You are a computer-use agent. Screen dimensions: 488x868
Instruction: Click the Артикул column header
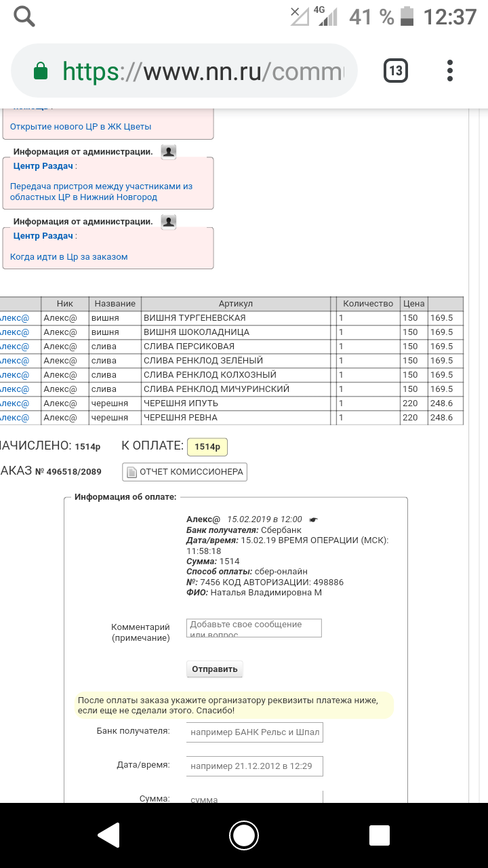236,304
